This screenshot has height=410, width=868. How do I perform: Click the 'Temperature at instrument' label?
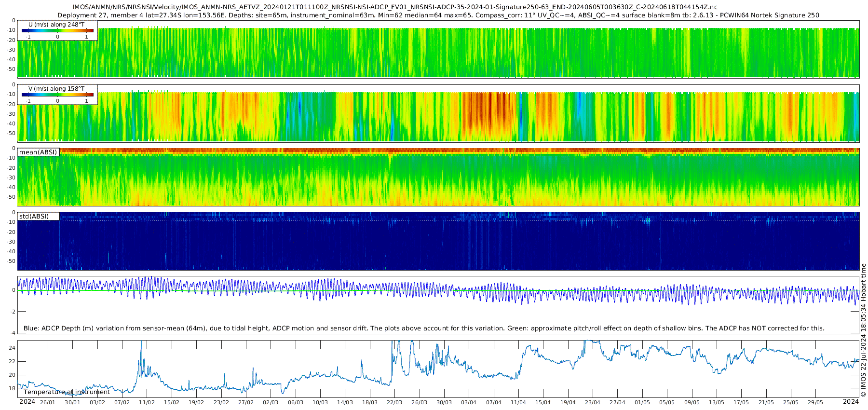(67, 392)
